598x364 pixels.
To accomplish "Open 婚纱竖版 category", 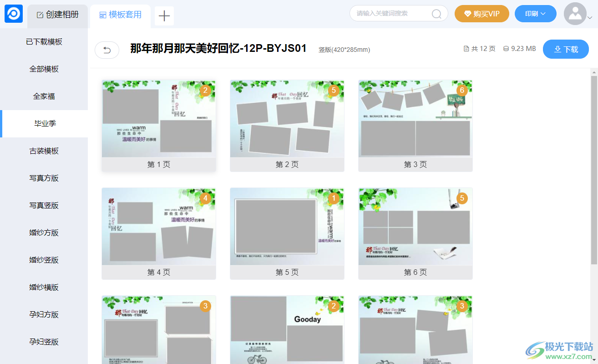I will pyautogui.click(x=44, y=260).
